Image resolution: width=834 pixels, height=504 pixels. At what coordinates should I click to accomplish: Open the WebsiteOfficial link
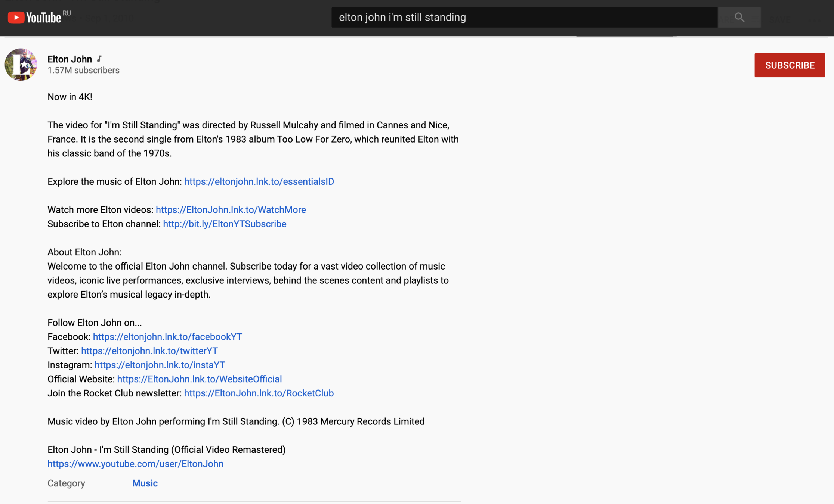tap(199, 379)
